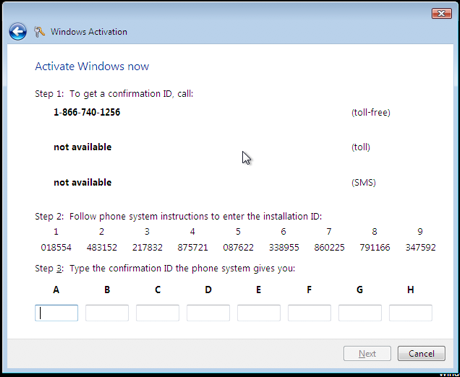Click the Windows Activation title text
This screenshot has width=460, height=377.
point(89,32)
